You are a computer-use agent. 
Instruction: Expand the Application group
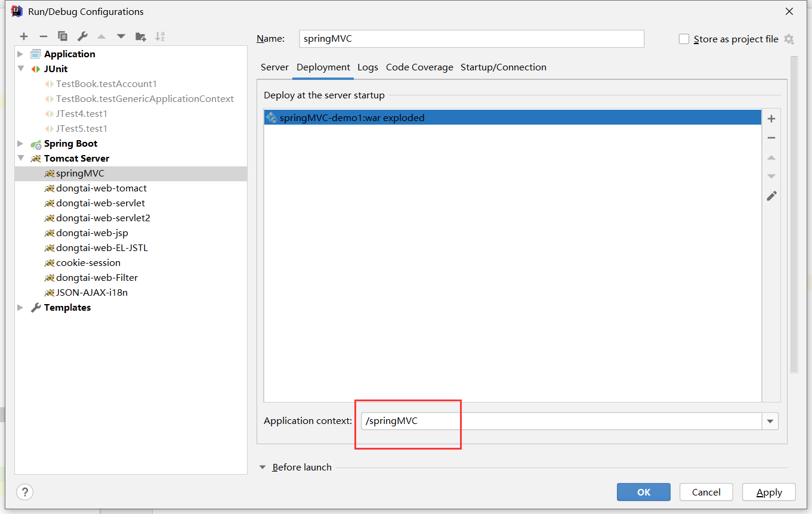pos(21,54)
